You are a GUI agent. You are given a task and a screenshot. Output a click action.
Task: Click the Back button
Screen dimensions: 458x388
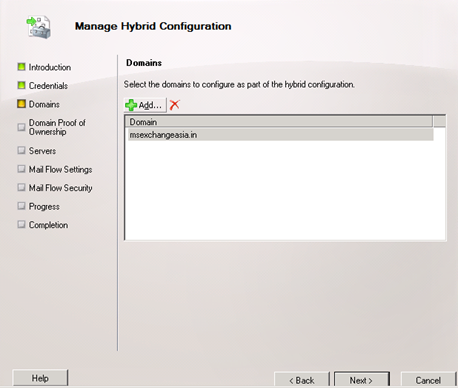302,380
